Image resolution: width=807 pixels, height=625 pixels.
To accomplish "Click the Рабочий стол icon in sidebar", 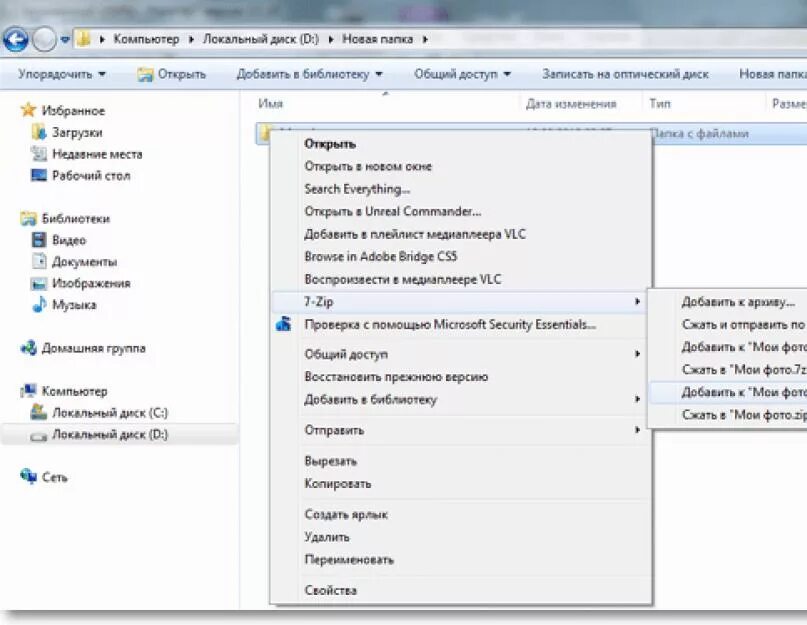I will 39,175.
